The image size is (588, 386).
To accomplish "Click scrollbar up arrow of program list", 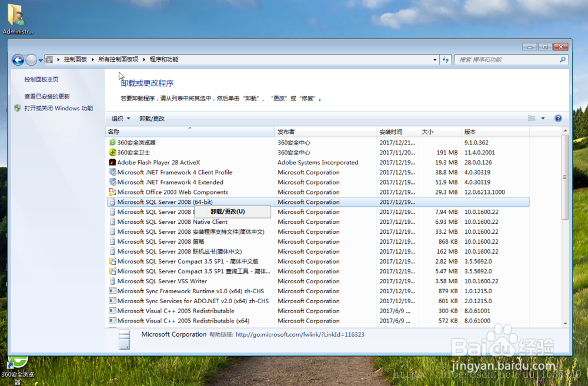I will coord(565,130).
